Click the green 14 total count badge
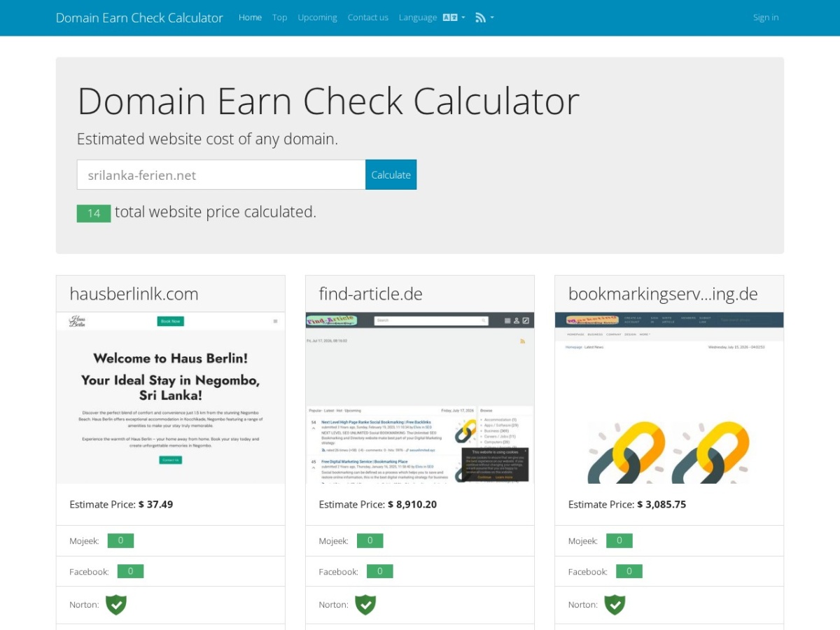The width and height of the screenshot is (840, 630). (x=94, y=213)
